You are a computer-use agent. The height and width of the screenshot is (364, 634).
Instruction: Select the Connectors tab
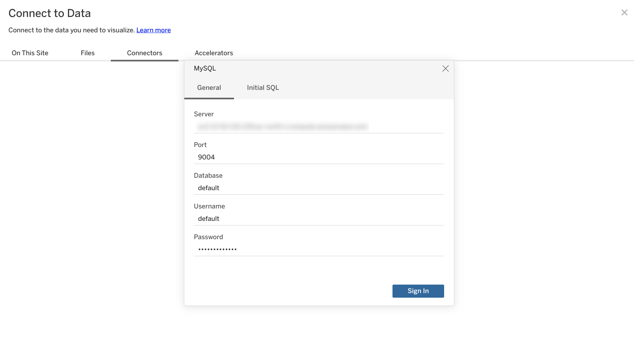144,53
